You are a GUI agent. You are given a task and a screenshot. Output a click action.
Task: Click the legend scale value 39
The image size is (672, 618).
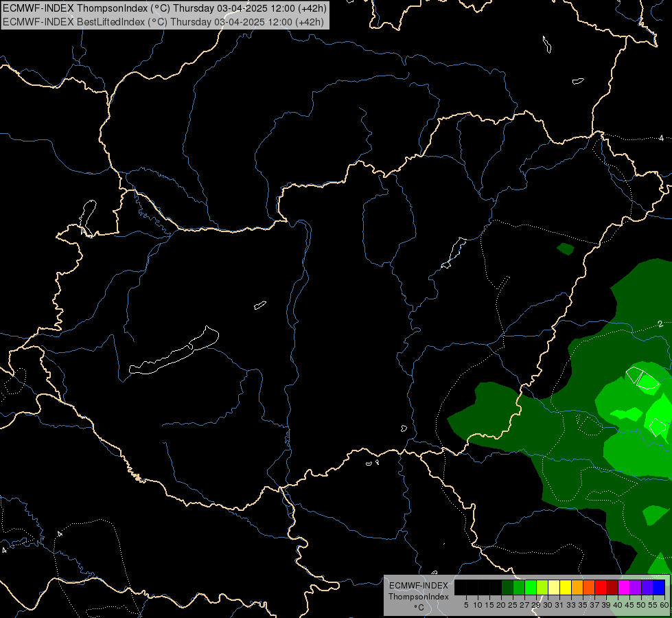click(606, 605)
